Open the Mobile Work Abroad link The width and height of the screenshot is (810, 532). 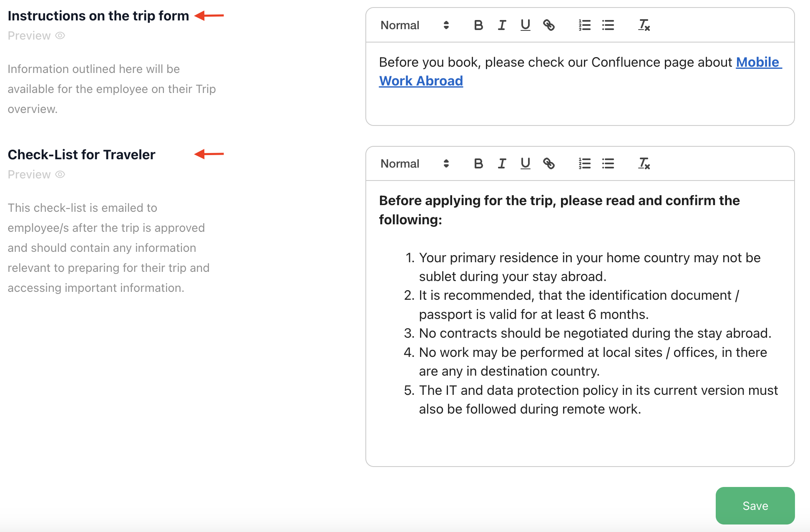pos(421,81)
